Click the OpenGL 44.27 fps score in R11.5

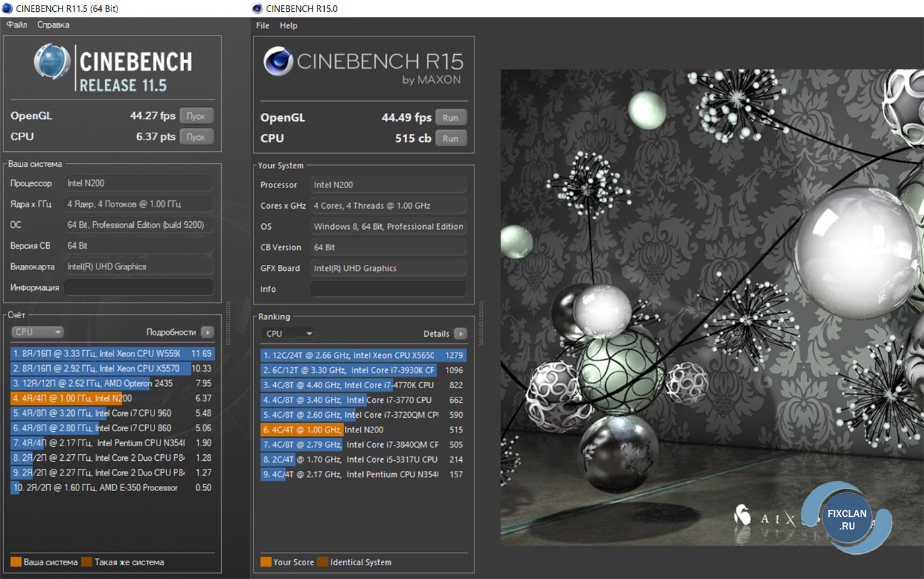[152, 116]
